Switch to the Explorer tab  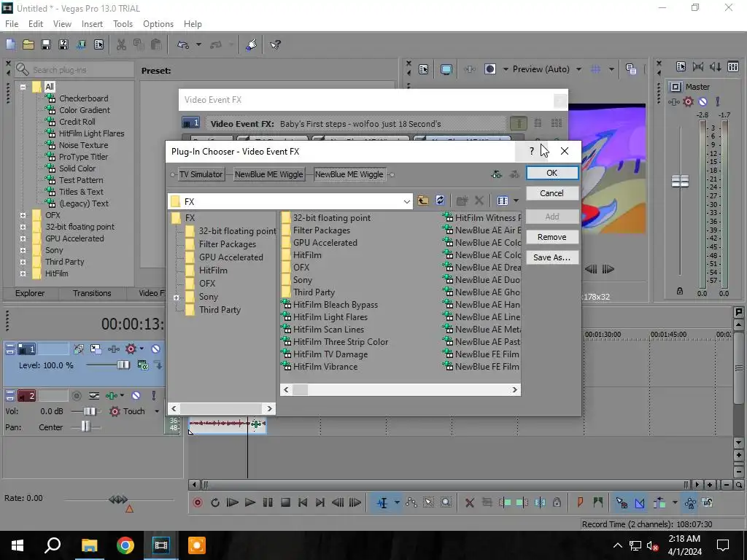30,293
